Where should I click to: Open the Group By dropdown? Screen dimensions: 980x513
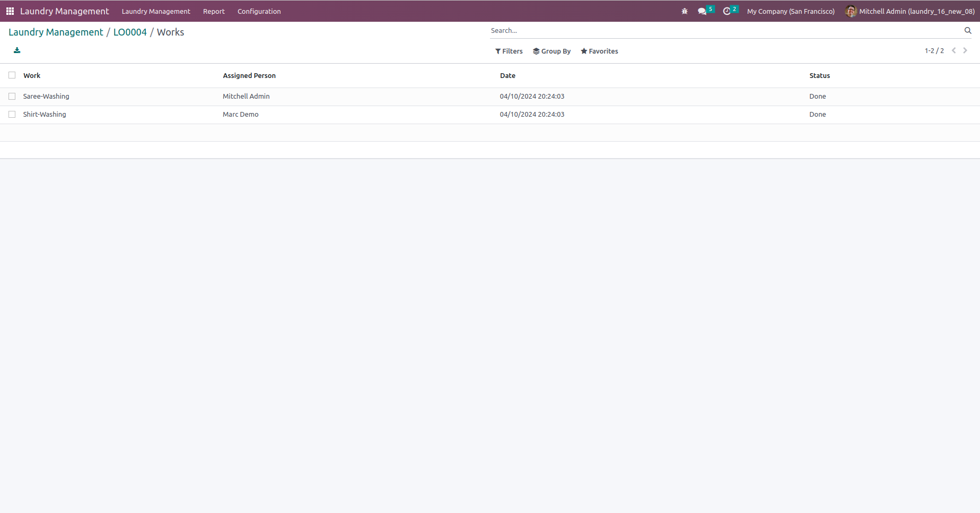click(x=552, y=51)
